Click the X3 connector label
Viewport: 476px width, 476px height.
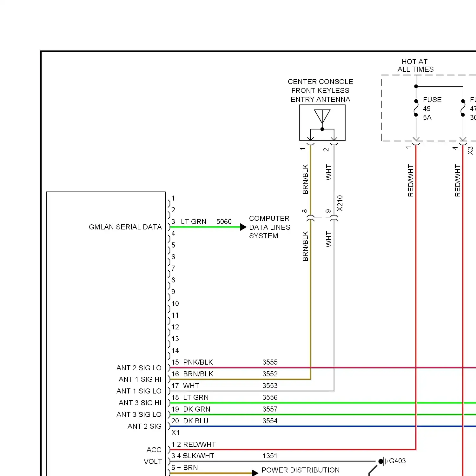coord(470,150)
